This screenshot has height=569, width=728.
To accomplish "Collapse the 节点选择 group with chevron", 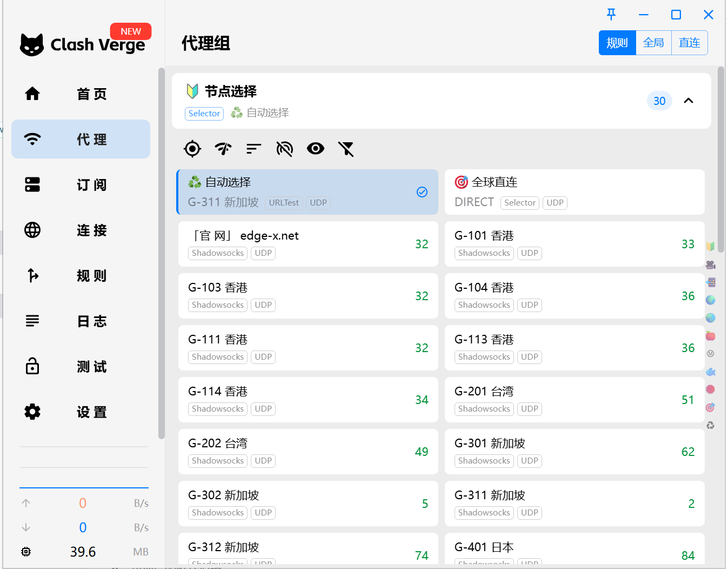I will [689, 101].
